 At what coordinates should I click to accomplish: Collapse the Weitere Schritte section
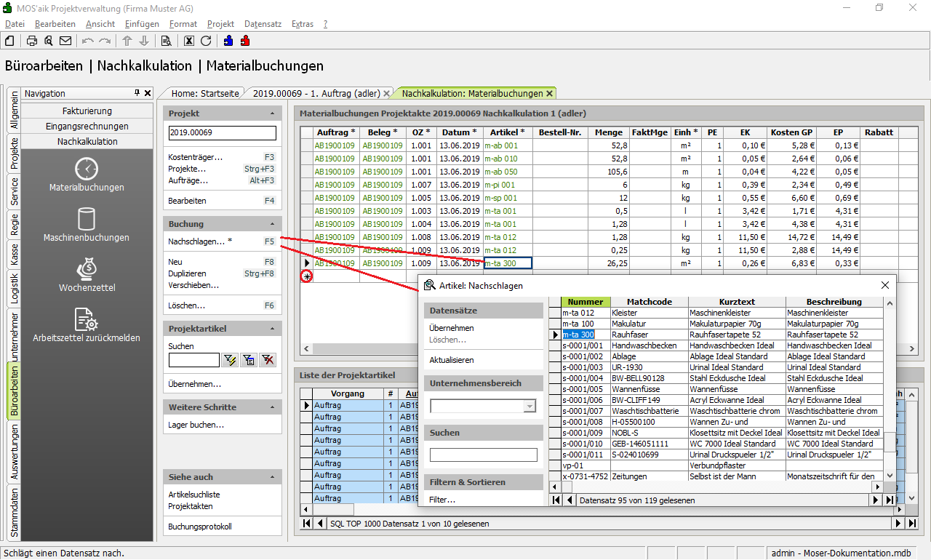pyautogui.click(x=272, y=407)
